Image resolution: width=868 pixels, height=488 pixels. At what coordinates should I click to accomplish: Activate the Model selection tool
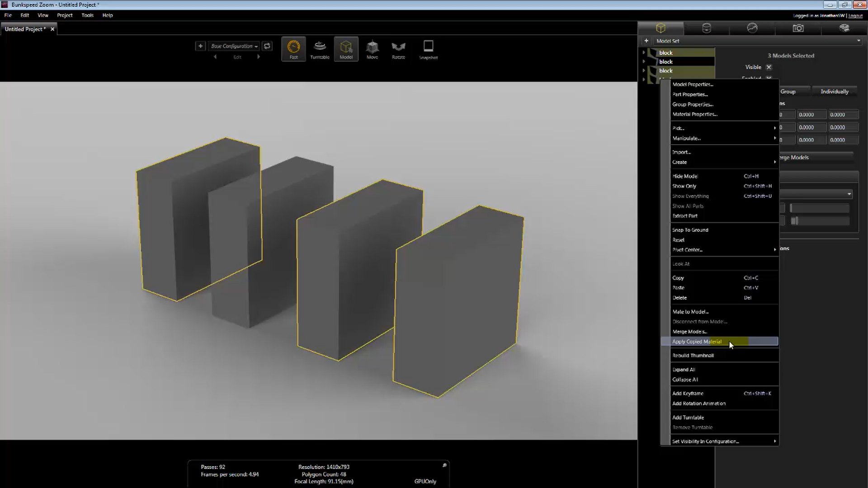[346, 49]
